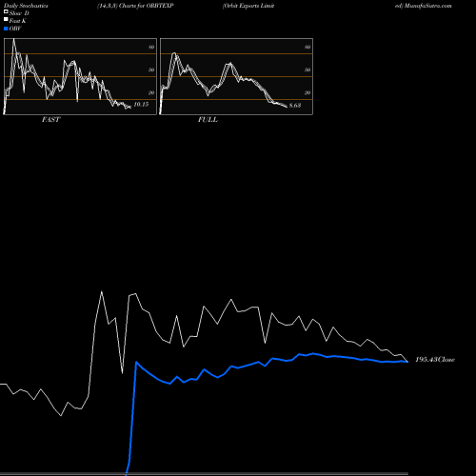
Task: Click the 20 level label in FULL chart
Action: [x=307, y=92]
